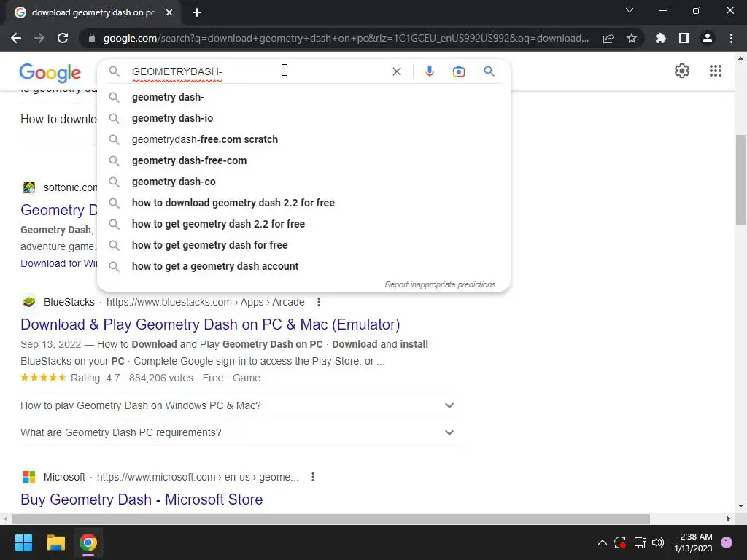Click the microsoft.com URL breadcrumb
This screenshot has width=747, height=560.
(x=198, y=477)
